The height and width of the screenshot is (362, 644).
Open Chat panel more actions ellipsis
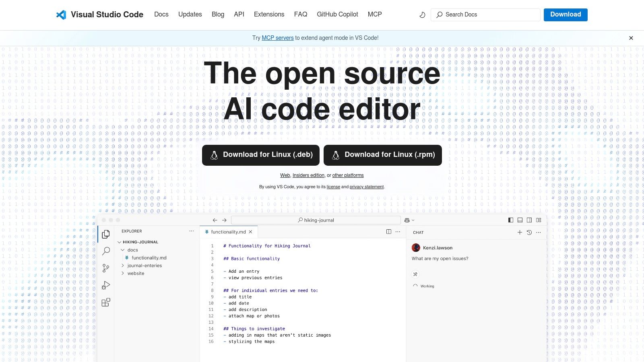[x=539, y=232]
